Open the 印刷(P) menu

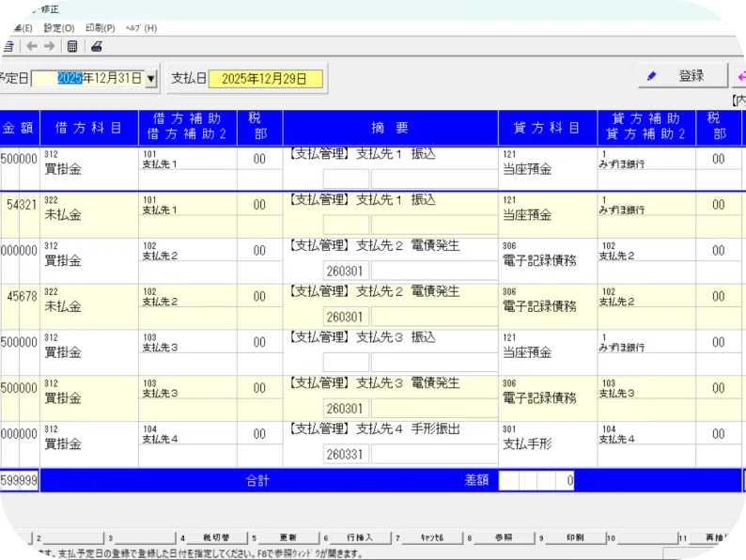(x=100, y=28)
